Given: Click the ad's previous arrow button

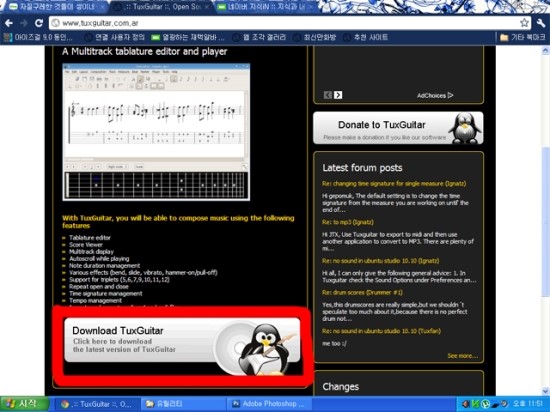Looking at the screenshot, I should [328, 95].
